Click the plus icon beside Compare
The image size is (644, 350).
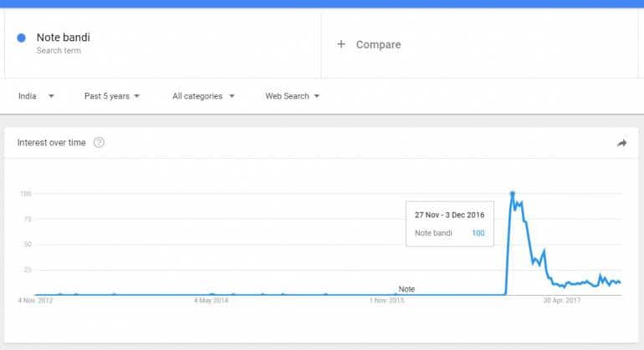click(341, 44)
